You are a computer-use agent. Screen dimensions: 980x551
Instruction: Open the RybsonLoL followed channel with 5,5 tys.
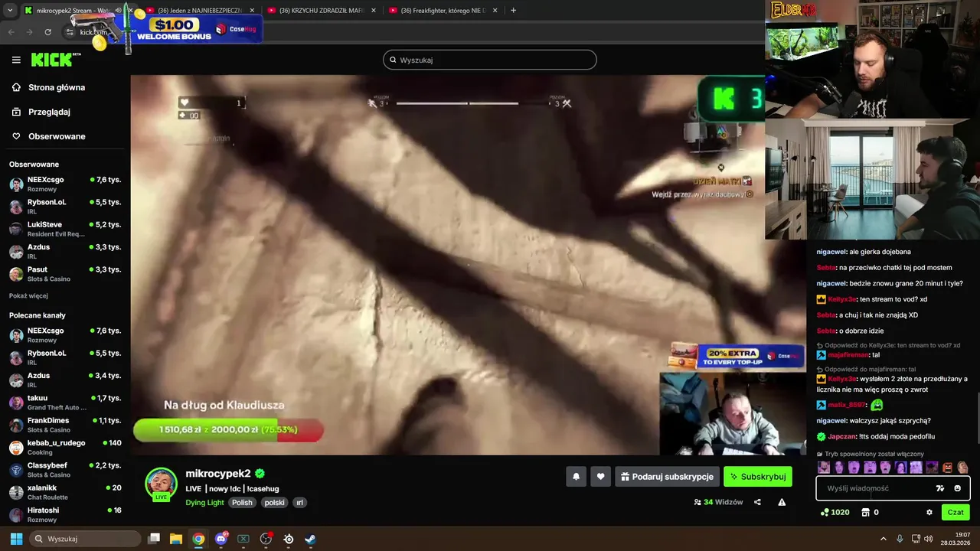point(65,207)
